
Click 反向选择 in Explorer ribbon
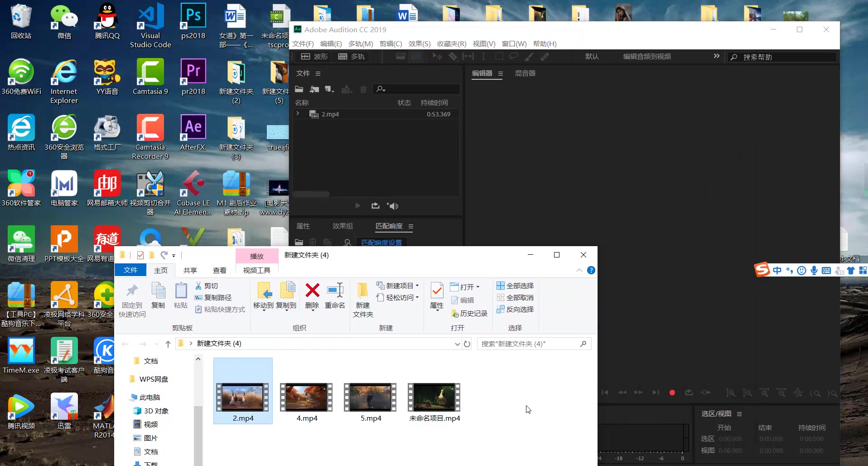tap(515, 309)
